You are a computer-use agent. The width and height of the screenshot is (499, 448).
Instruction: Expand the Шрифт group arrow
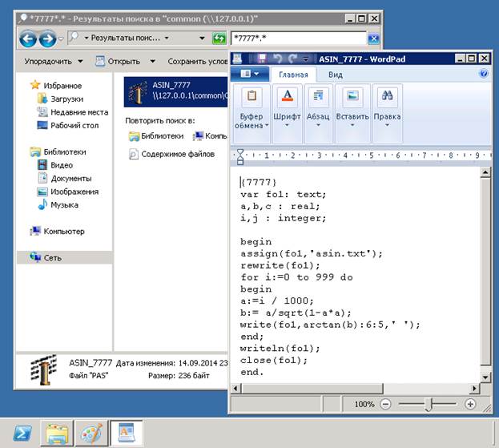point(287,125)
